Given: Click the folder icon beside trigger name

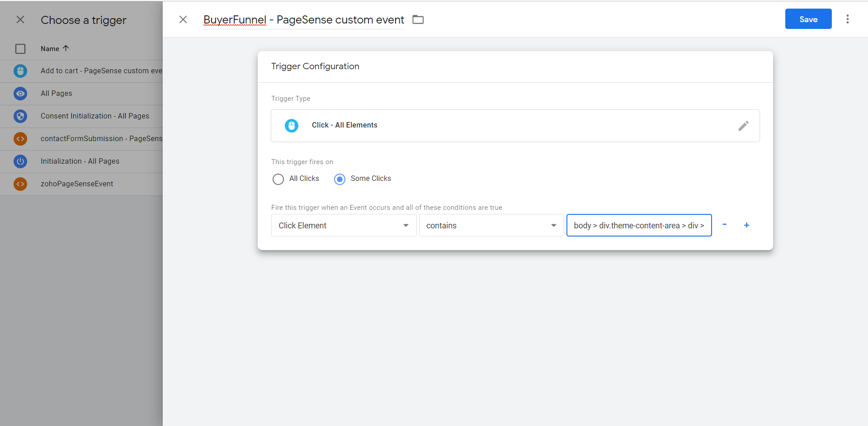Looking at the screenshot, I should 418,19.
